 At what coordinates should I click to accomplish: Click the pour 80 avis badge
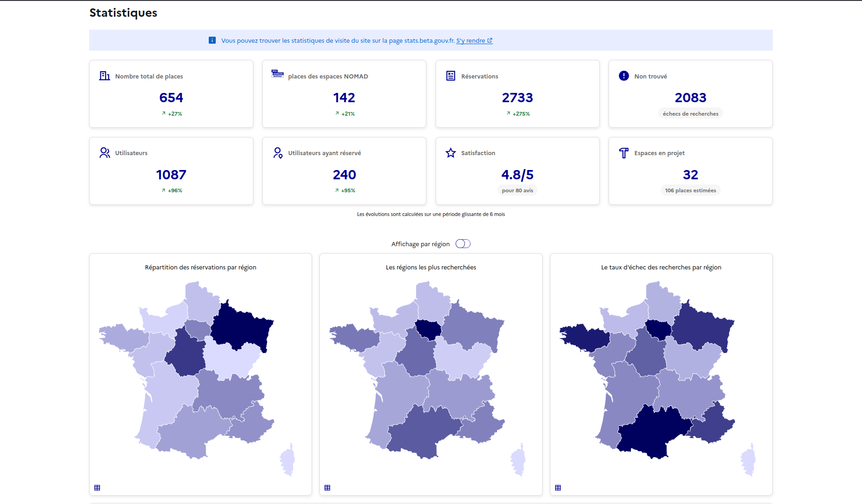517,190
